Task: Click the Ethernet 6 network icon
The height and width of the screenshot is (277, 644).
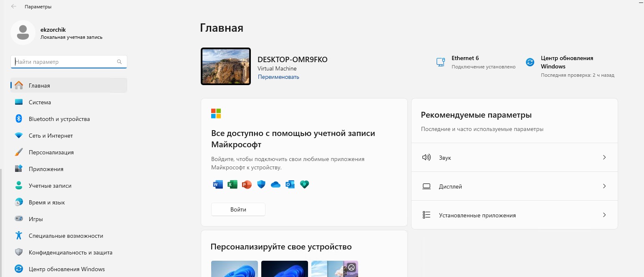Action: [x=440, y=62]
